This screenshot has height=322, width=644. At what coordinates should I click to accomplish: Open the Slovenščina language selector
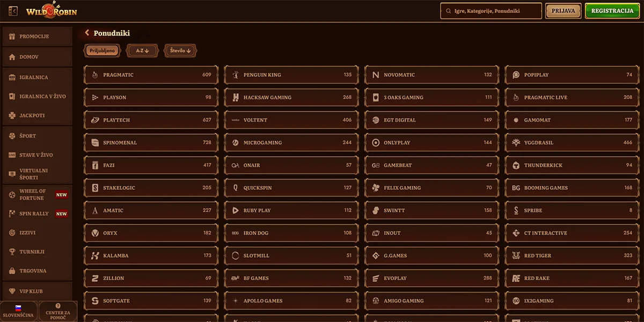click(x=18, y=311)
